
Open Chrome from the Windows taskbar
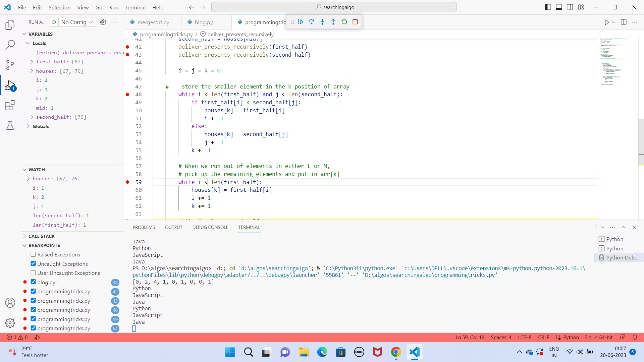click(396, 352)
